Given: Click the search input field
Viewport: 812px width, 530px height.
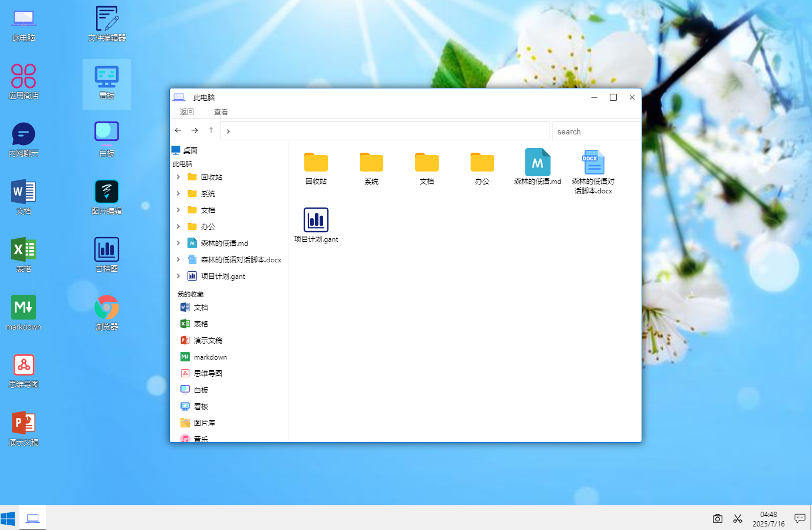Looking at the screenshot, I should click(596, 131).
